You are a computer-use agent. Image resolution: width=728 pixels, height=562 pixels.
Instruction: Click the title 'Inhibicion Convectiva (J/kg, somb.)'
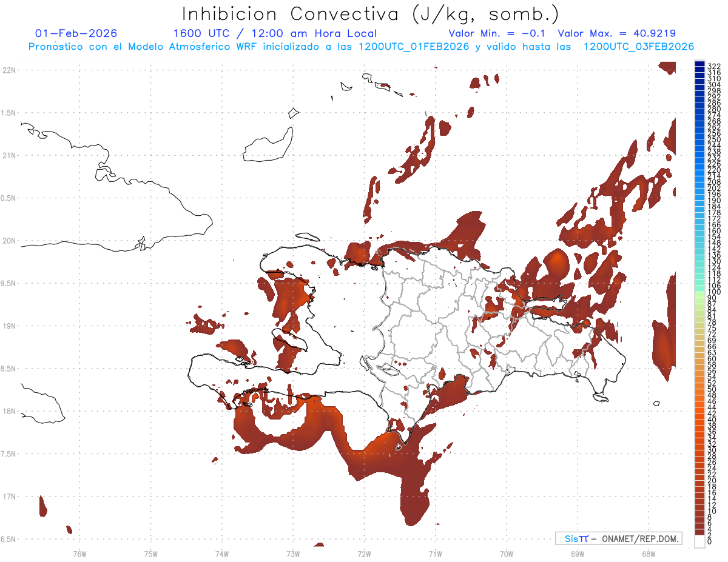click(x=371, y=14)
